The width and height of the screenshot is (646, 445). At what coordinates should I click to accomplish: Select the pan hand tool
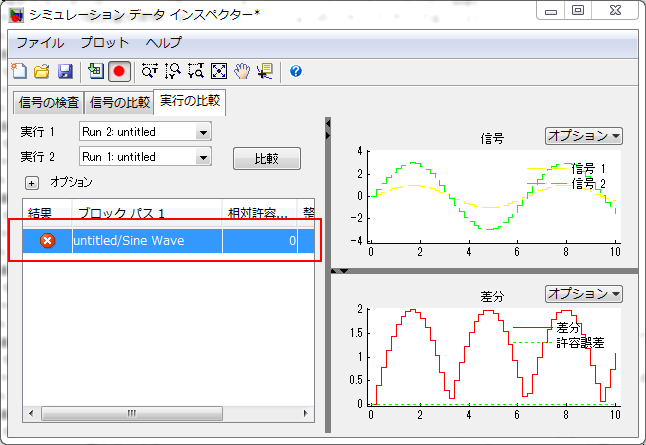[241, 71]
